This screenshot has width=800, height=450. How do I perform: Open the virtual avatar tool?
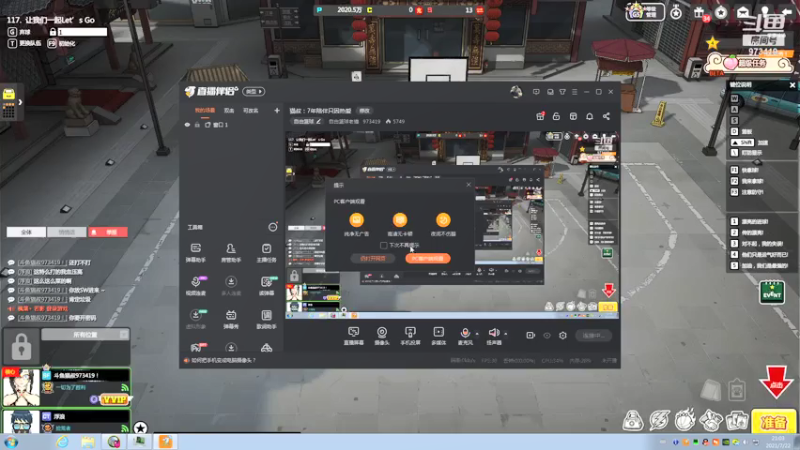(195, 319)
